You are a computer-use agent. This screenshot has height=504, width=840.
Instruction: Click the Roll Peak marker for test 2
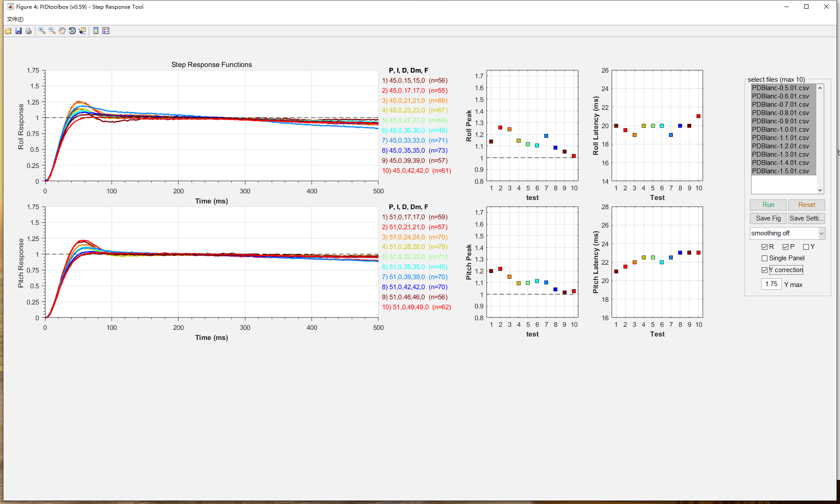[x=500, y=128]
